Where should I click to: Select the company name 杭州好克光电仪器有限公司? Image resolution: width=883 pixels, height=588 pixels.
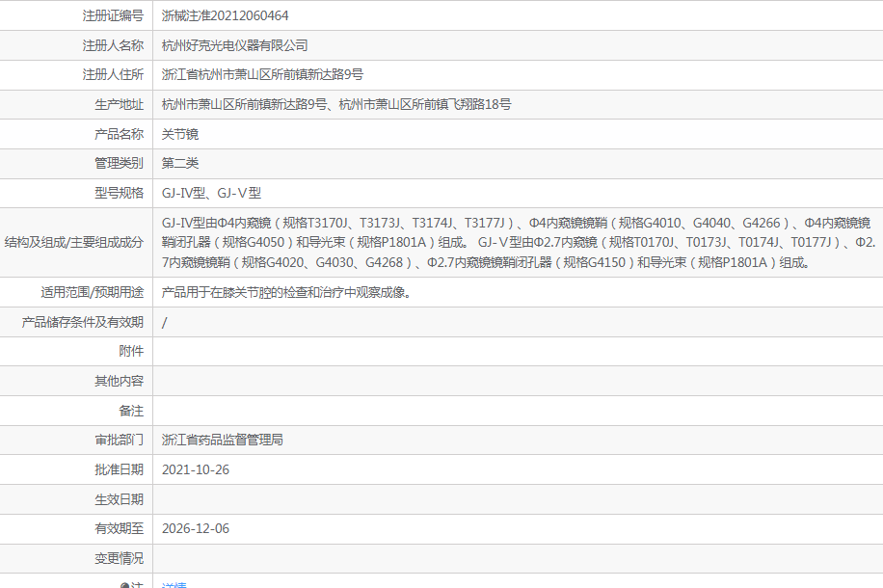click(235, 45)
